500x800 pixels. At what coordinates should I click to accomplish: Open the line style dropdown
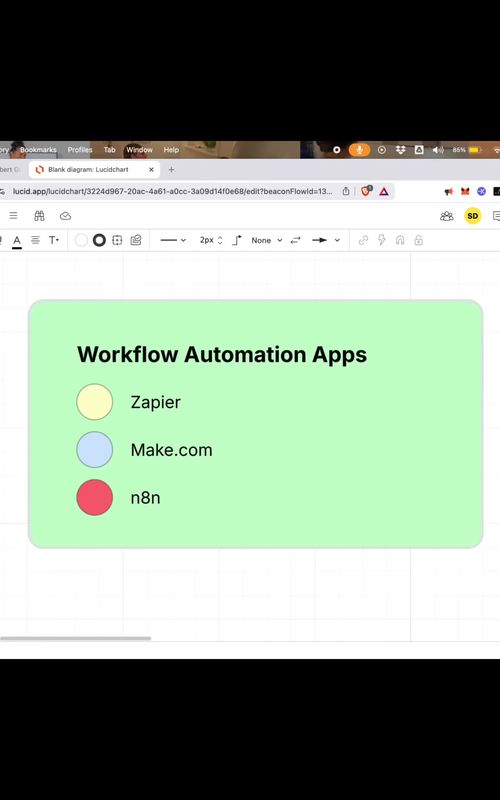pyautogui.click(x=173, y=240)
